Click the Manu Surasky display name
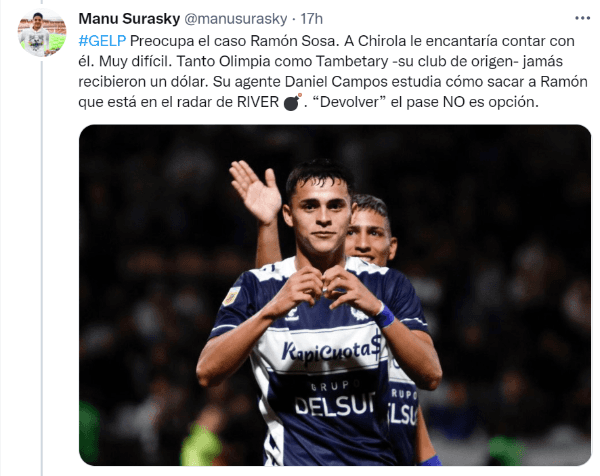The image size is (600, 476). (129, 18)
